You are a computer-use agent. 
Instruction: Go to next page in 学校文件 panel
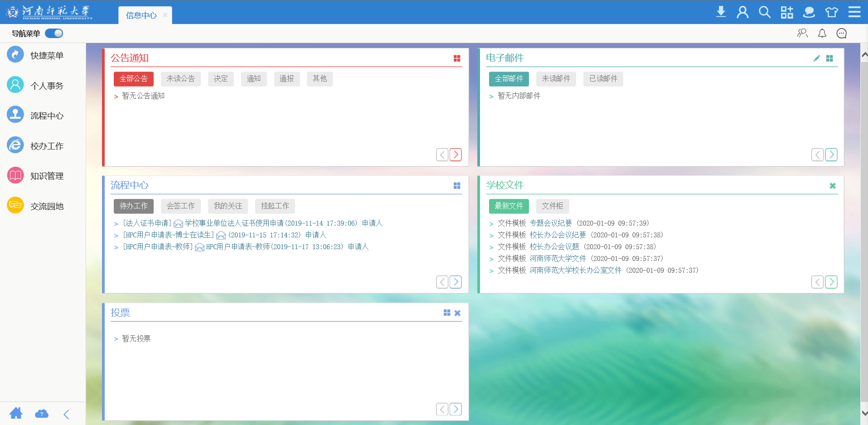coord(831,282)
